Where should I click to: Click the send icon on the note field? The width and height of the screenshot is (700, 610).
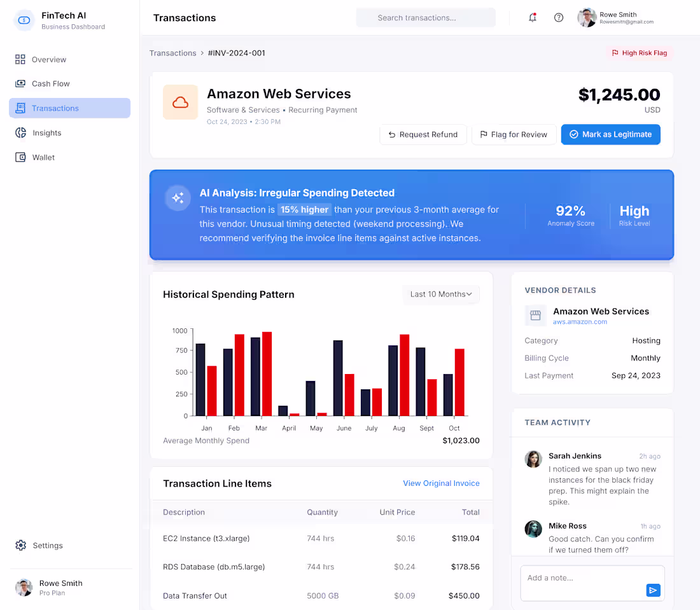653,590
